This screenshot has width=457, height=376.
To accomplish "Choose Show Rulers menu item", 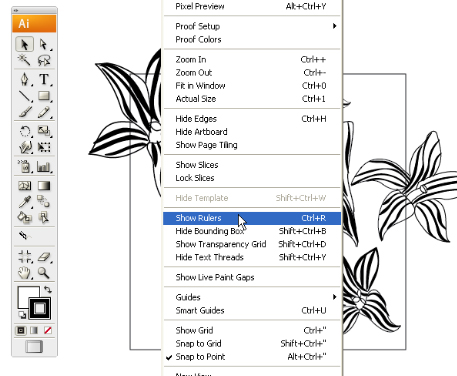I will 252,218.
